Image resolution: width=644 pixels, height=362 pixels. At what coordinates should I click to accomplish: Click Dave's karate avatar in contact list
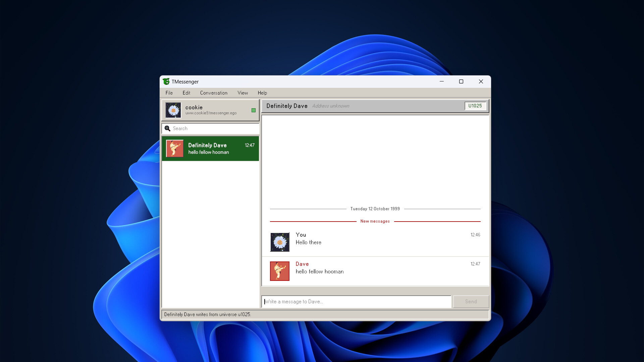coord(175,148)
